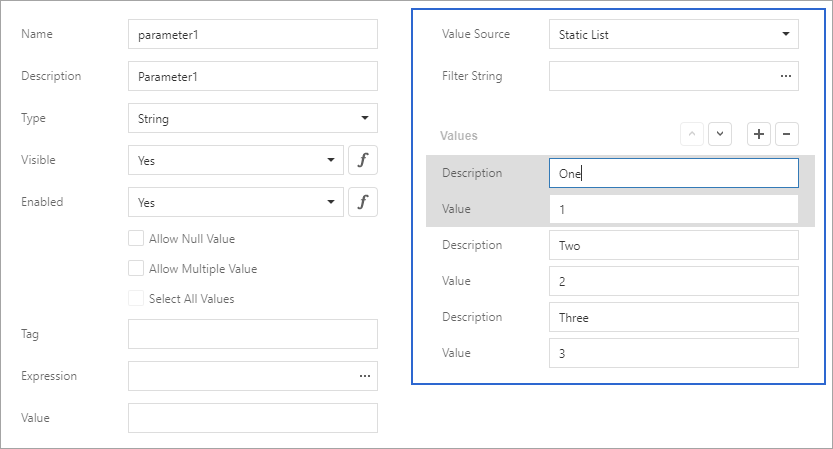Add a new value with plus button
This screenshot has height=449, width=833.
[759, 134]
